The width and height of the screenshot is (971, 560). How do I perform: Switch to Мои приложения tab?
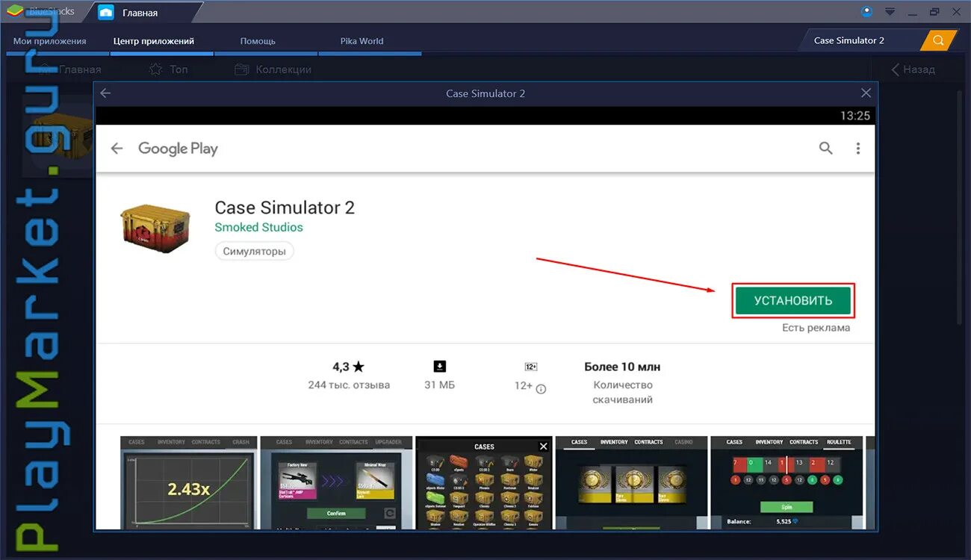pyautogui.click(x=50, y=41)
